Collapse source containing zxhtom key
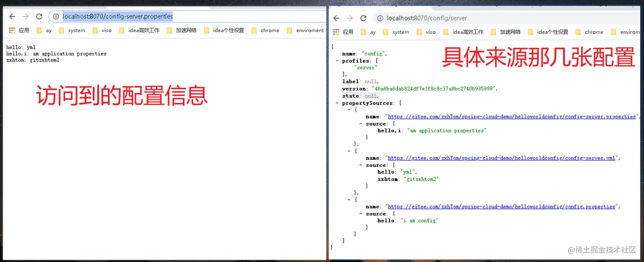644x262 pixels. (361, 165)
